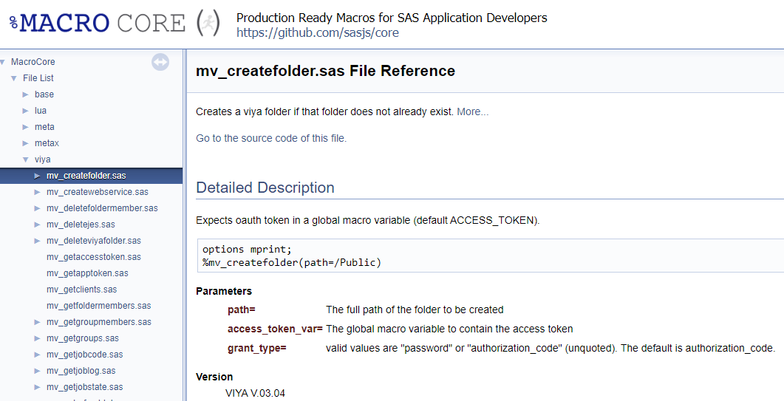Open mv_getjobstate.sas file entry

click(85, 386)
